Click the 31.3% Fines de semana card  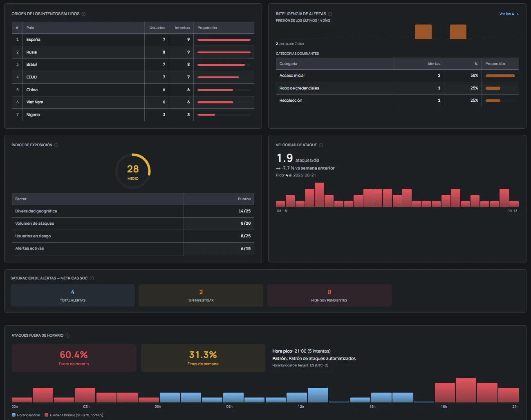[203, 358]
